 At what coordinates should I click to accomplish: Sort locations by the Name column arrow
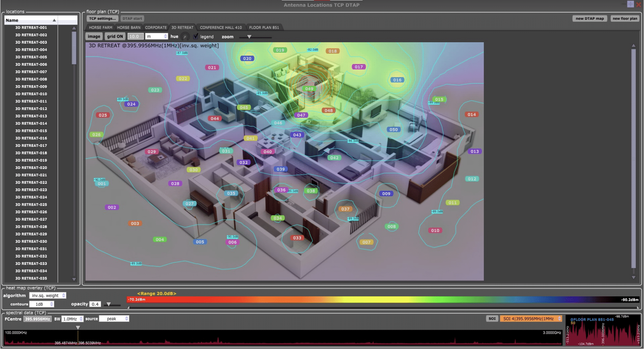(54, 20)
